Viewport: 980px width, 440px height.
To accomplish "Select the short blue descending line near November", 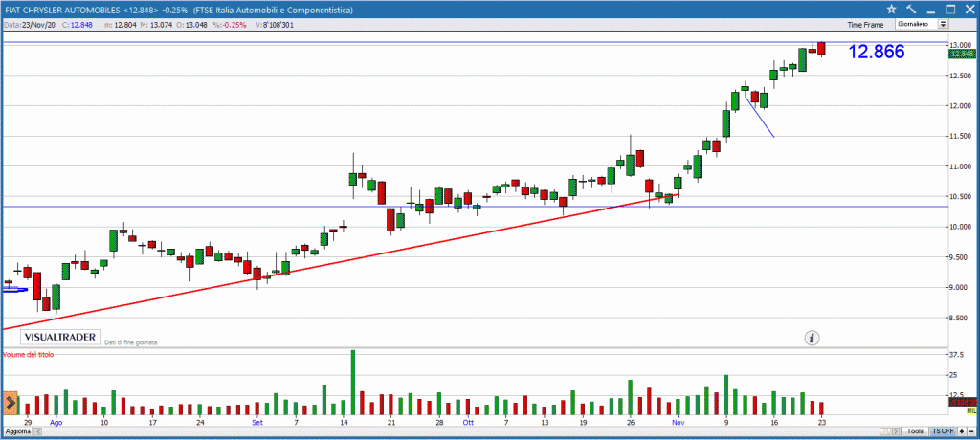I will tap(759, 115).
